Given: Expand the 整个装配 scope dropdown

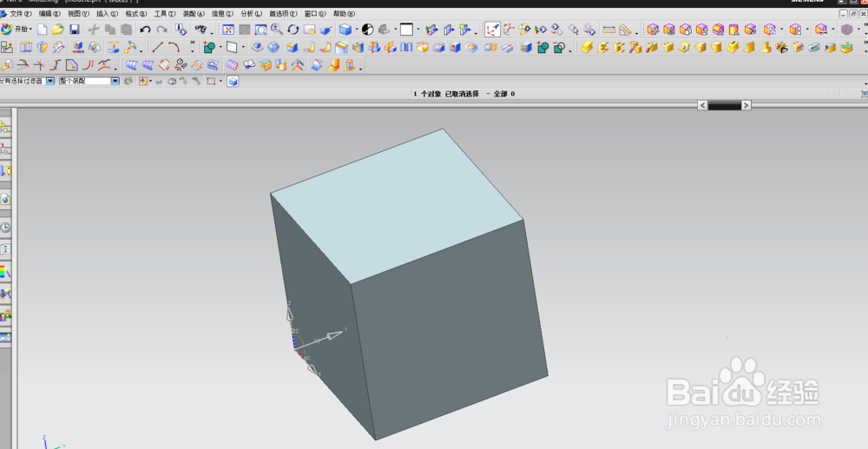Looking at the screenshot, I should point(115,82).
